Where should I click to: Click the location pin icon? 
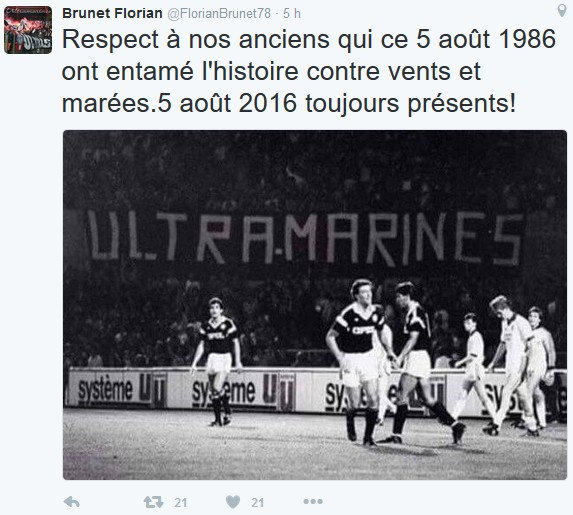tap(562, 11)
